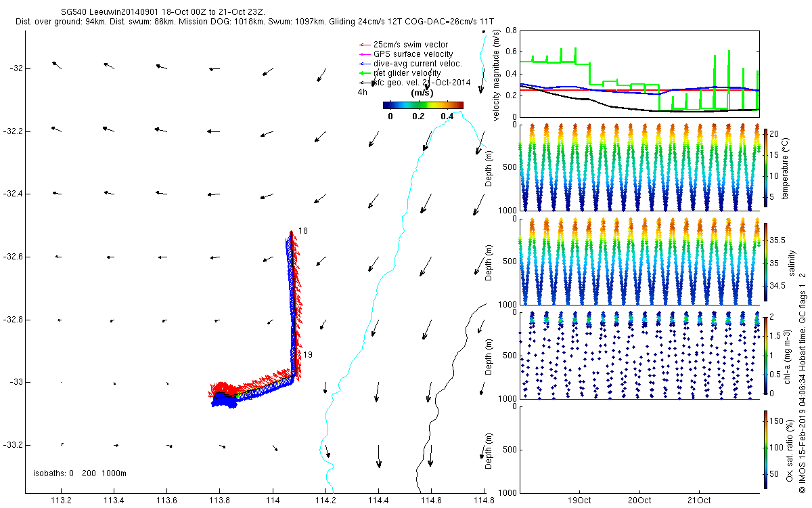812x508 pixels.
Task: Click the '114.2' longitude tick label
Action: (325, 501)
